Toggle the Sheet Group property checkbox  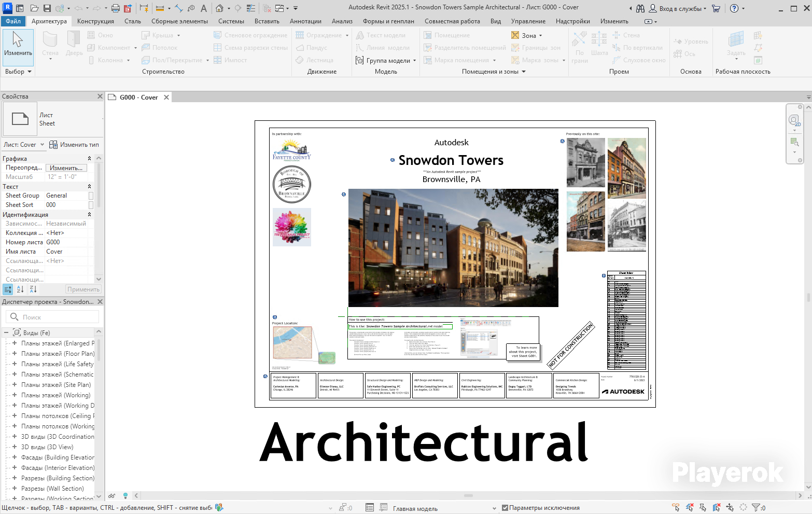[x=91, y=196]
